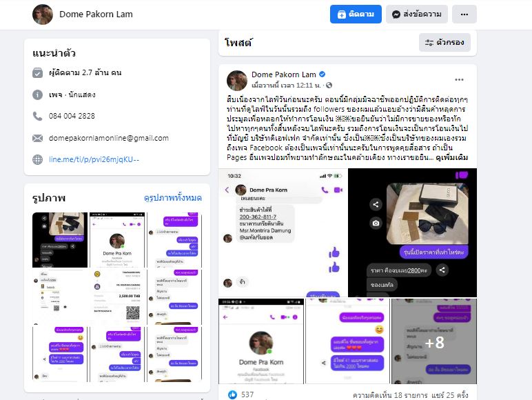The height and width of the screenshot is (400, 532).
Task: Open the line.me profile link
Action: [x=94, y=159]
